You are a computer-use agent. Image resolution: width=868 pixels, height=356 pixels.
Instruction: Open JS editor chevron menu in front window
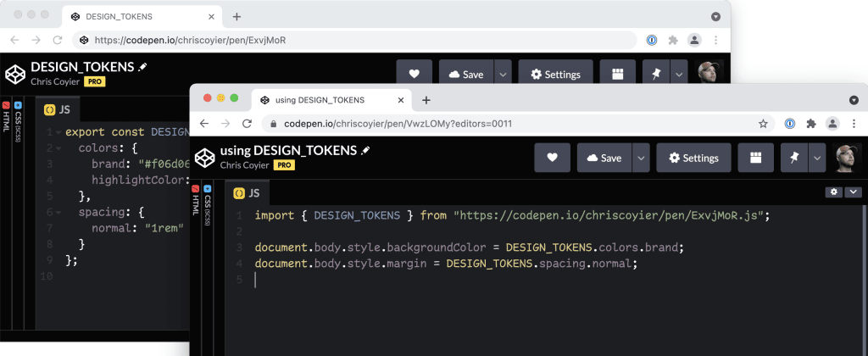(853, 192)
